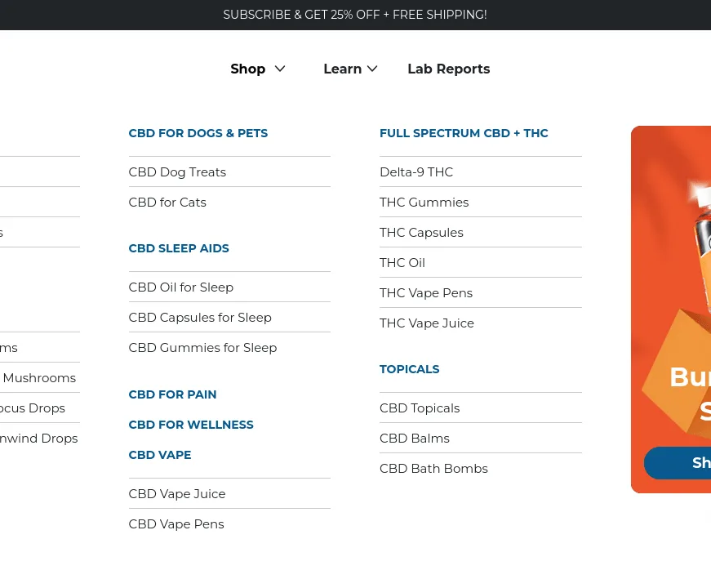
Task: Go to Lab Reports
Action: pos(448,69)
